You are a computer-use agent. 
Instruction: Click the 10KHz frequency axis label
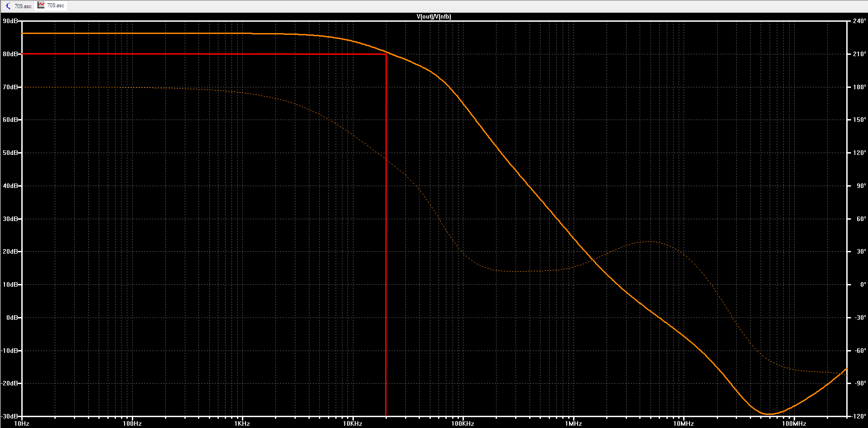click(x=352, y=424)
